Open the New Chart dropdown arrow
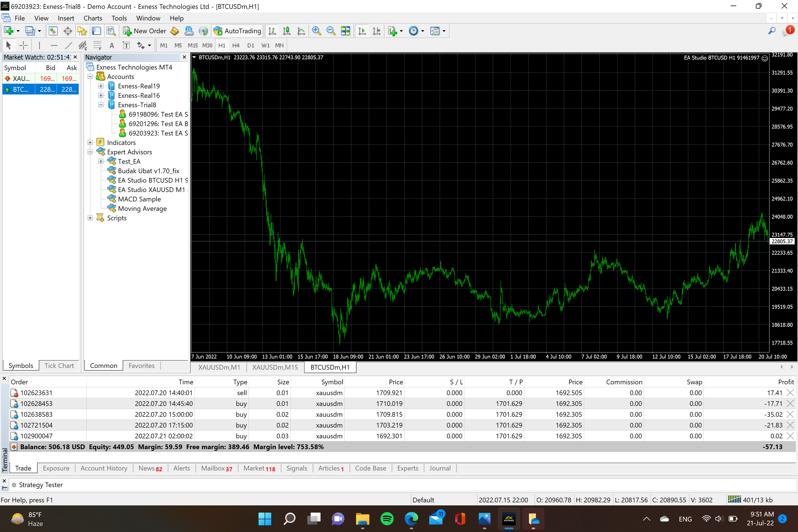 tap(18, 31)
